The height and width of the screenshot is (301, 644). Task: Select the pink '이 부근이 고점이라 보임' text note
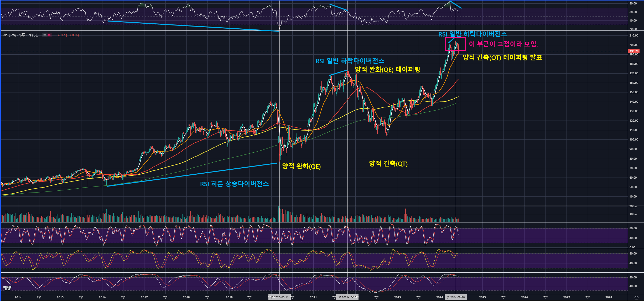[x=503, y=44]
